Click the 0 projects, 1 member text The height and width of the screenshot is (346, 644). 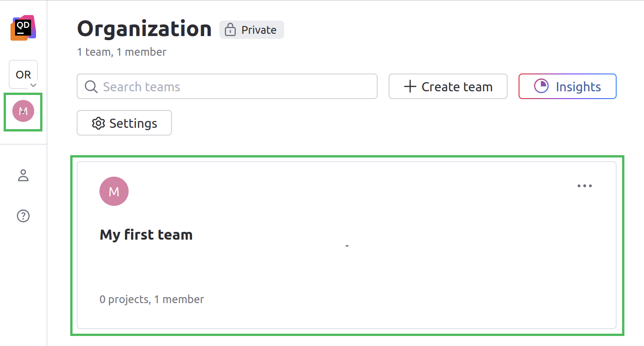(151, 299)
